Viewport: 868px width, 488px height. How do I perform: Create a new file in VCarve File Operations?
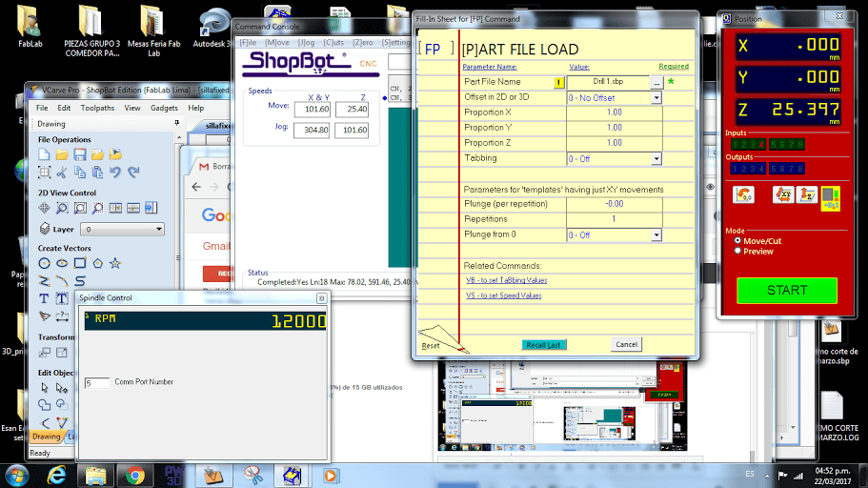(44, 154)
